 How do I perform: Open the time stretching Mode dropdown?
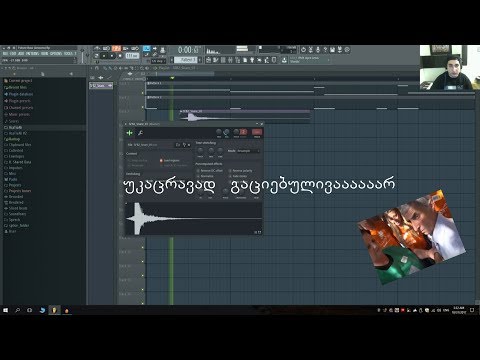(x=248, y=151)
